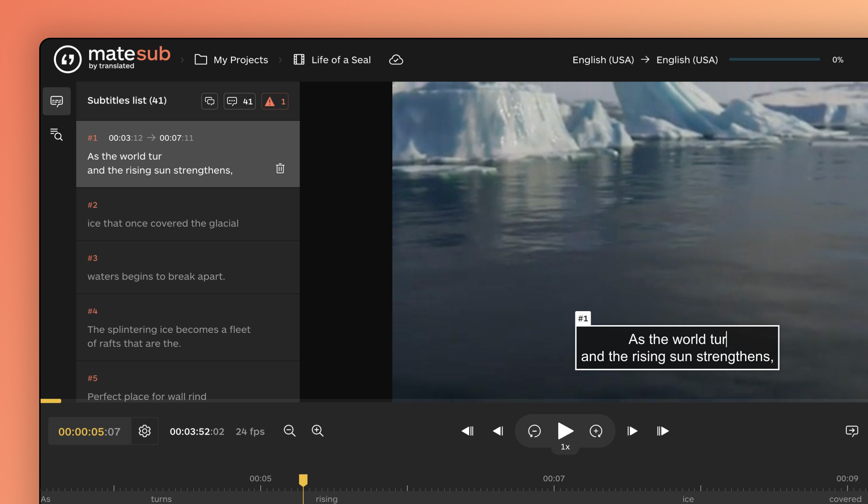This screenshot has height=504, width=868.
Task: Jump to previous subtitle
Action: click(468, 431)
